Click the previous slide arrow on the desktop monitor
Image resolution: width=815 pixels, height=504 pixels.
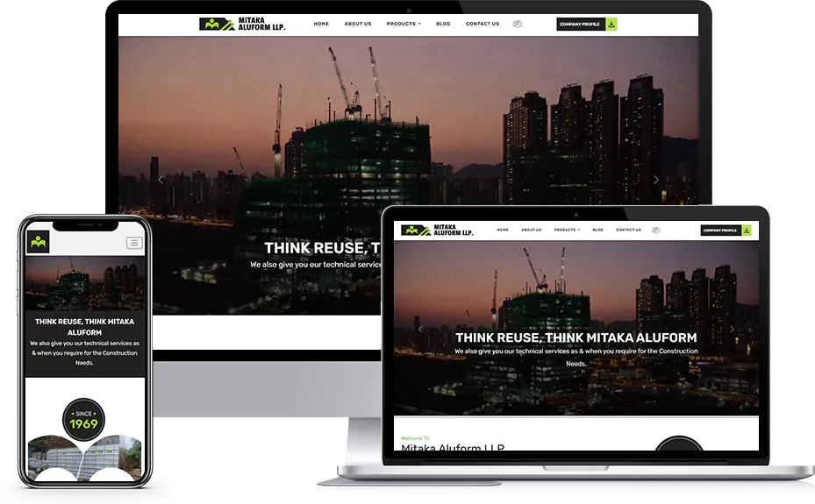[x=161, y=180]
